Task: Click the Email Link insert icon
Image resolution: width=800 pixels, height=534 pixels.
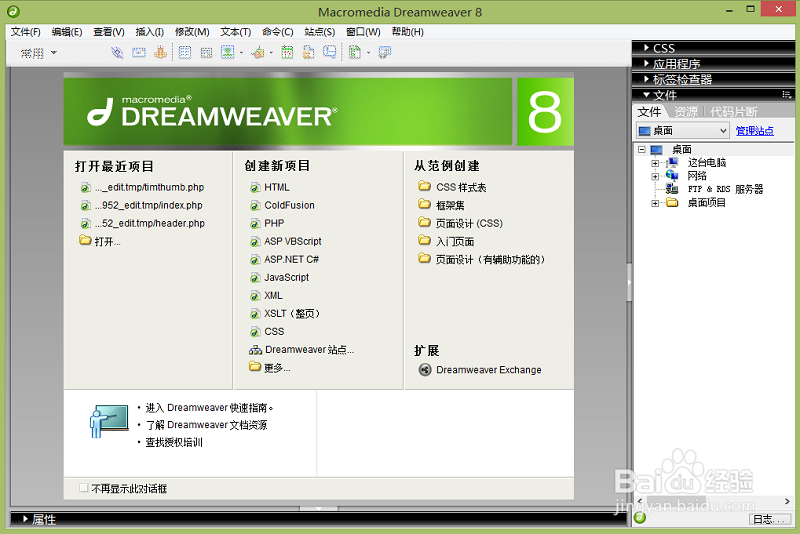Action: pos(139,53)
